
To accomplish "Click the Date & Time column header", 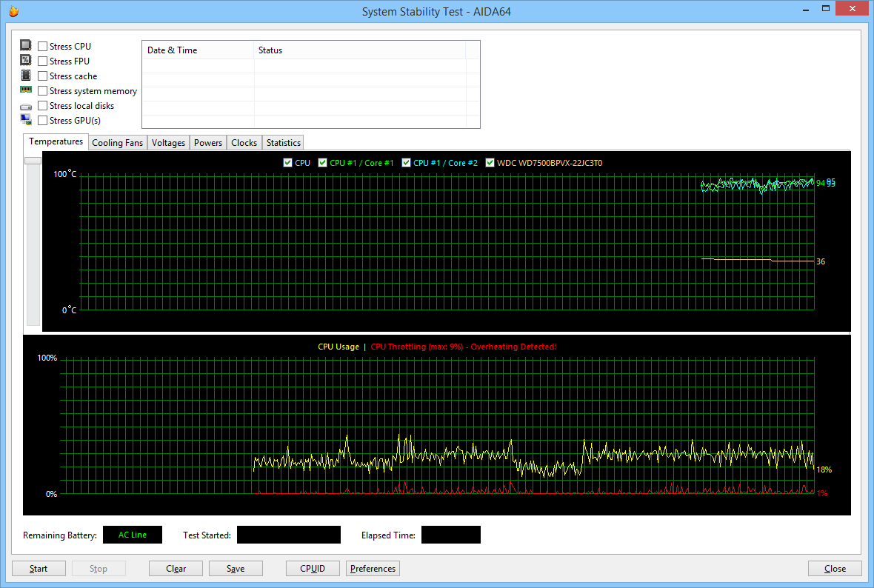I will 198,50.
